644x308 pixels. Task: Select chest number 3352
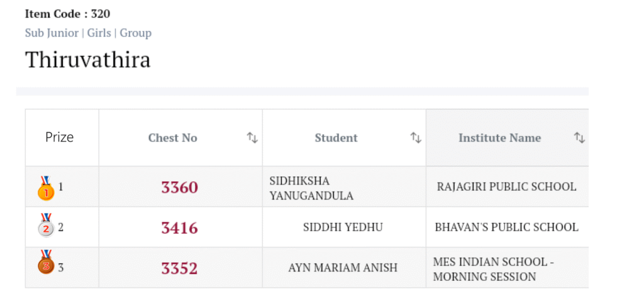(x=179, y=268)
